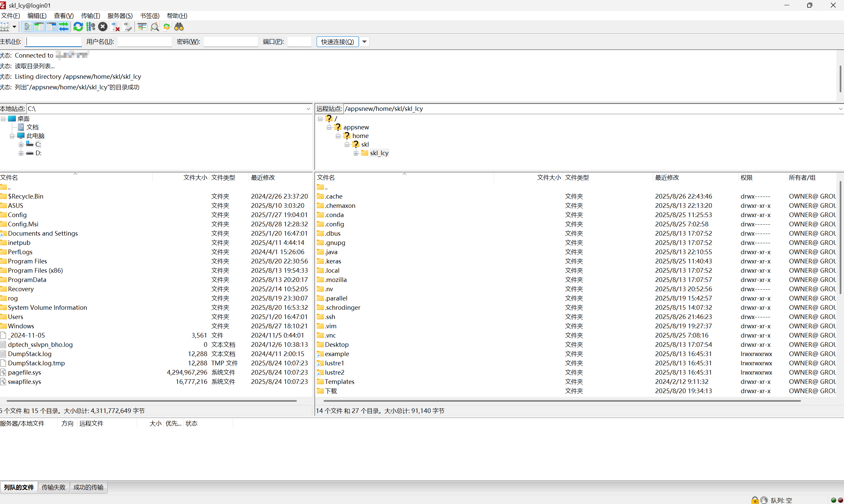Screen dimensions: 844x504
Task: Open the 帮助(H) menu
Action: pyautogui.click(x=177, y=16)
